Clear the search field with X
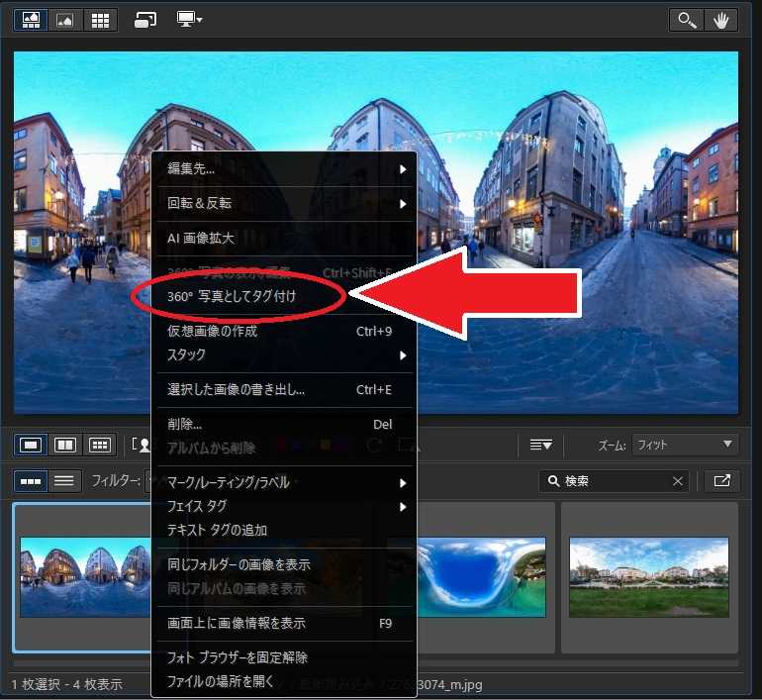The width and height of the screenshot is (762, 700). [678, 481]
